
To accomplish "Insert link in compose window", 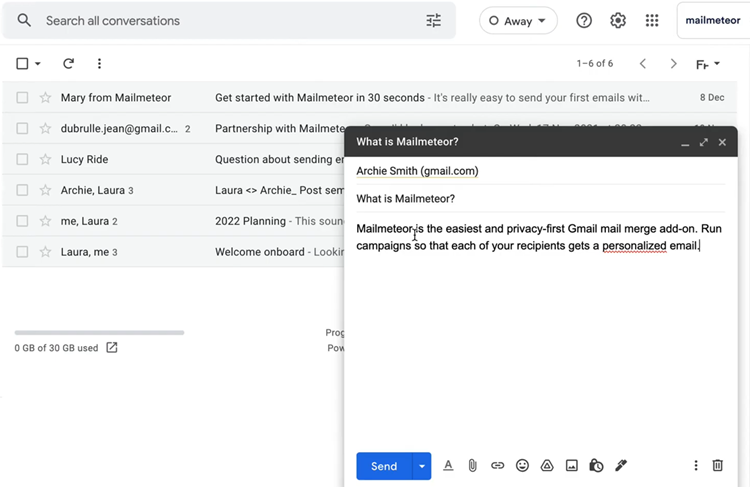I will (497, 465).
